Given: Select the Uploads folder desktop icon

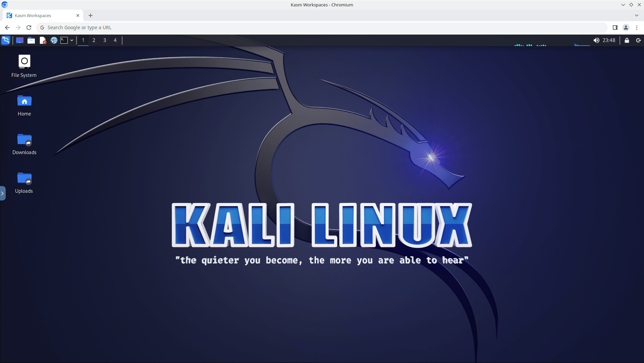Looking at the screenshot, I should tap(24, 182).
